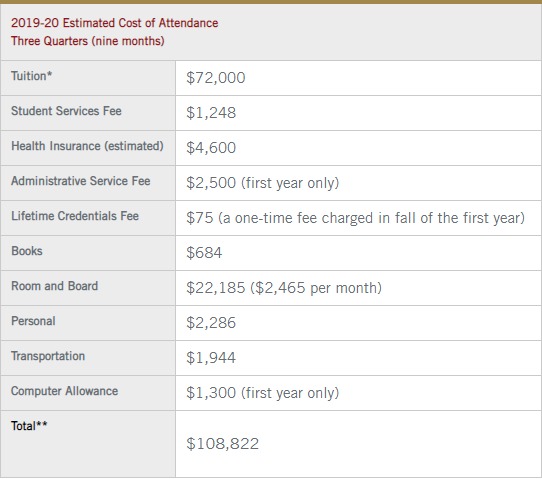
Task: Click the $108,822 total amount
Action: tap(223, 444)
